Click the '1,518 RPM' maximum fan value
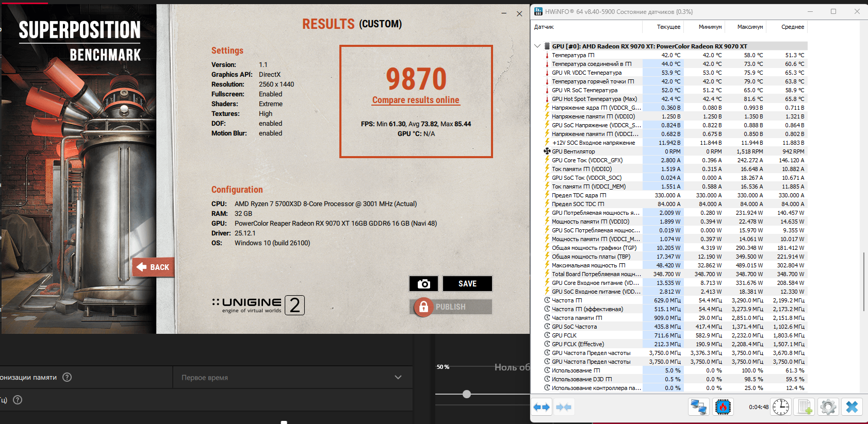868x424 pixels. coord(750,151)
